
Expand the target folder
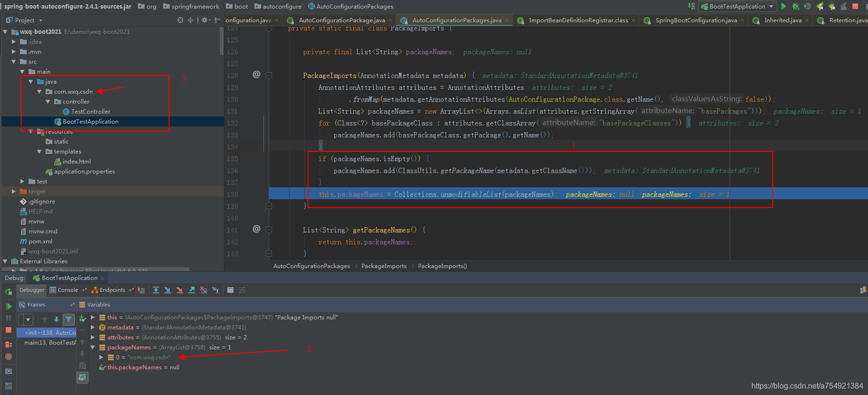(14, 192)
